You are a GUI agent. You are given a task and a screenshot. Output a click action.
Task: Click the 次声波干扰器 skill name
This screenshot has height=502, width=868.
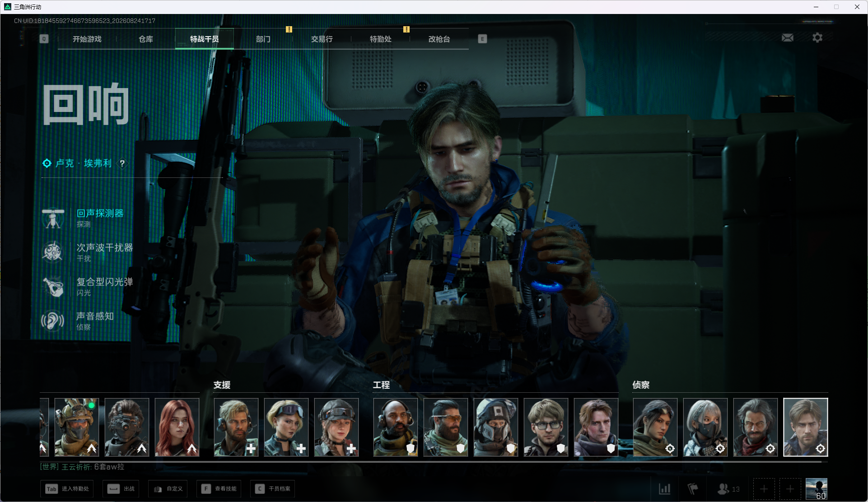pos(105,248)
